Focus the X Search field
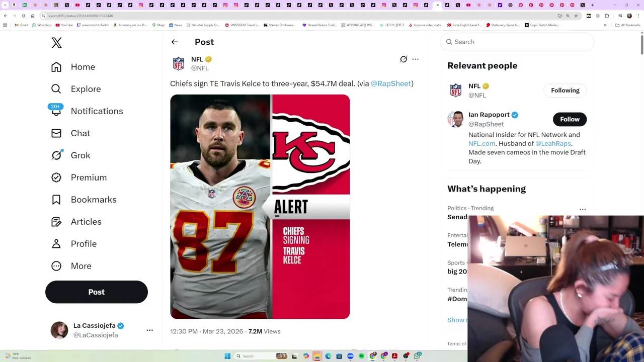This screenshot has width=644, height=362. 517,42
